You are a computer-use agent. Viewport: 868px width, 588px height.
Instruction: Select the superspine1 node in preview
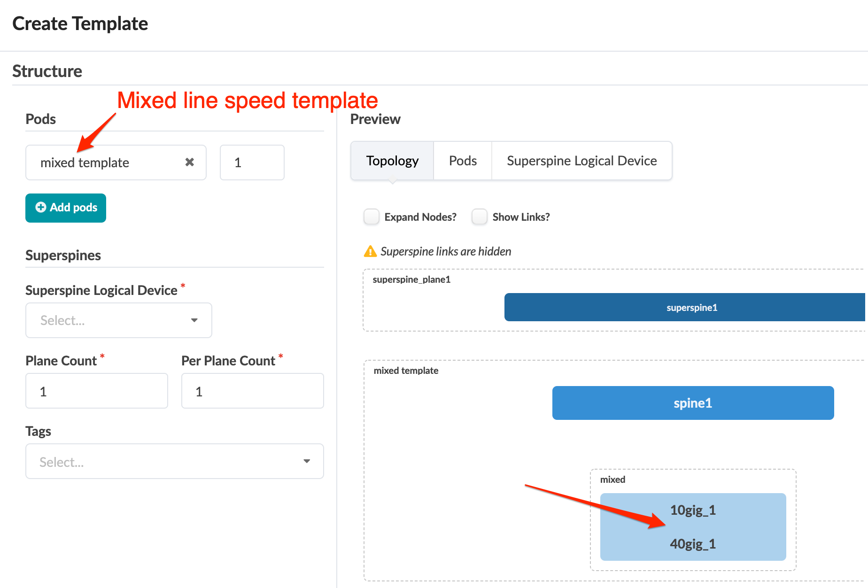pyautogui.click(x=691, y=308)
